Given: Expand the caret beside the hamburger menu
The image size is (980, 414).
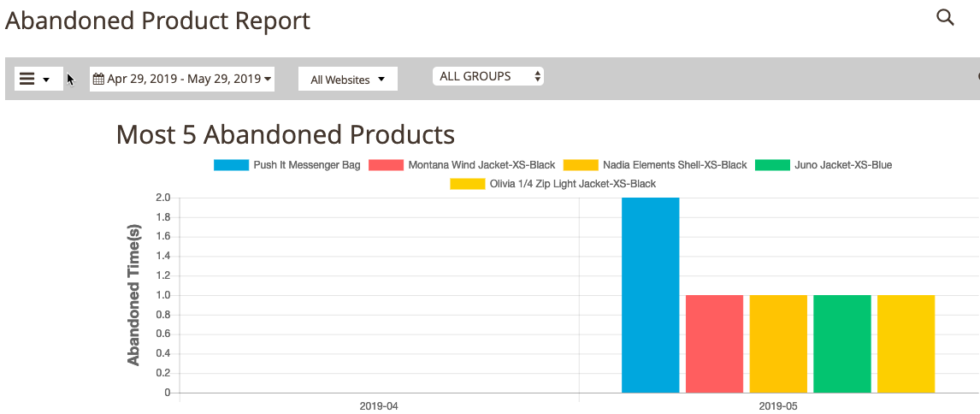Looking at the screenshot, I should coord(46,80).
